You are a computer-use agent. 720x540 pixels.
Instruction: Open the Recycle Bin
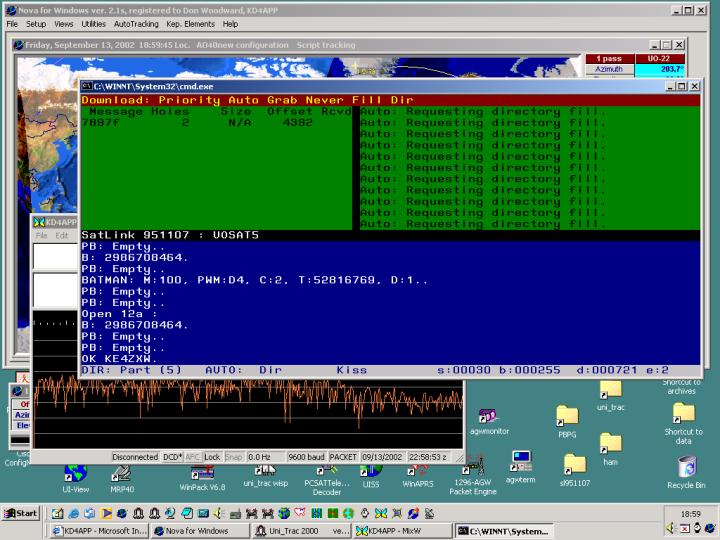686,467
